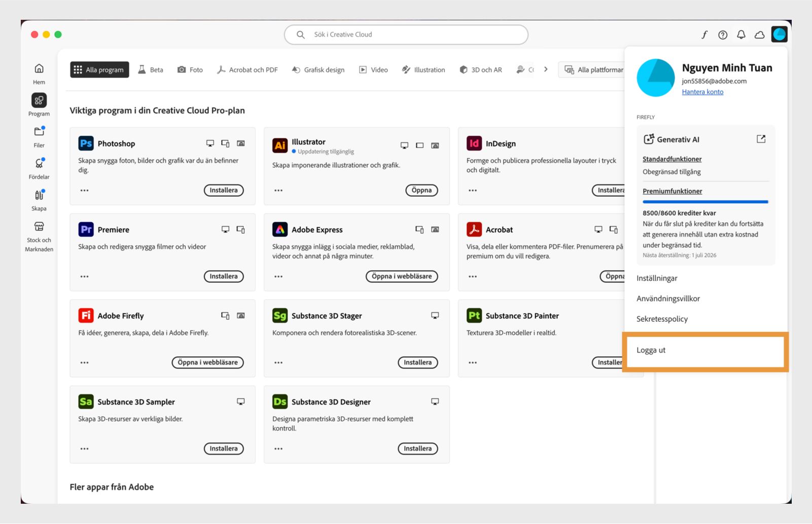Open Sekretesspolicy menu entry
The height and width of the screenshot is (524, 812).
[662, 319]
